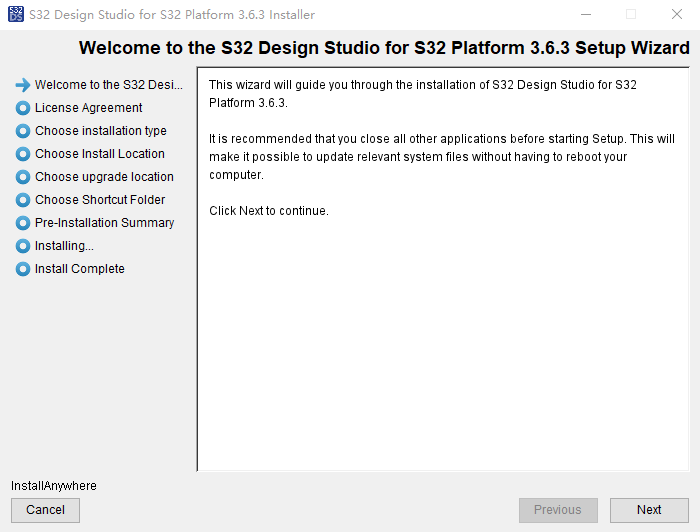Click the disabled maximize window button
The height and width of the screenshot is (532, 700).
pyautogui.click(x=631, y=14)
